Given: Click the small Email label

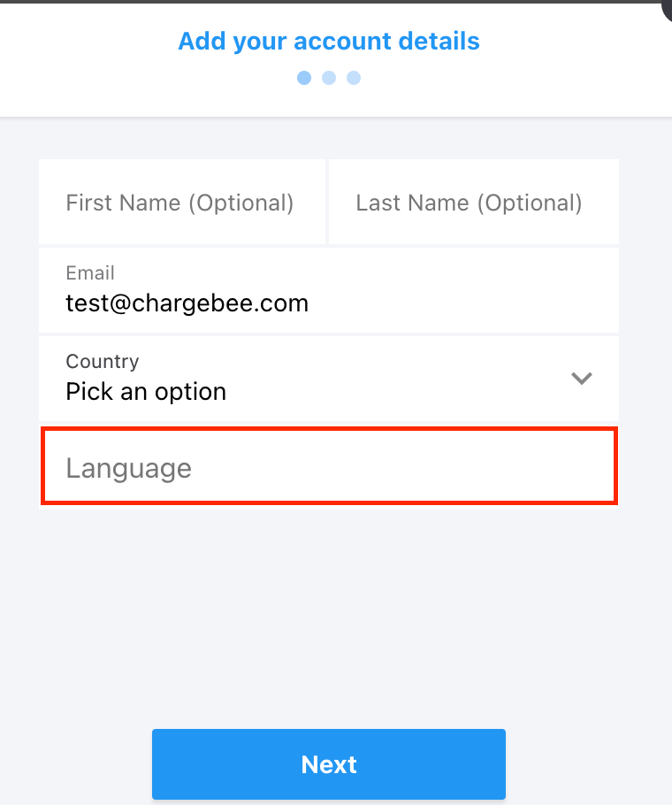Looking at the screenshot, I should tap(90, 272).
